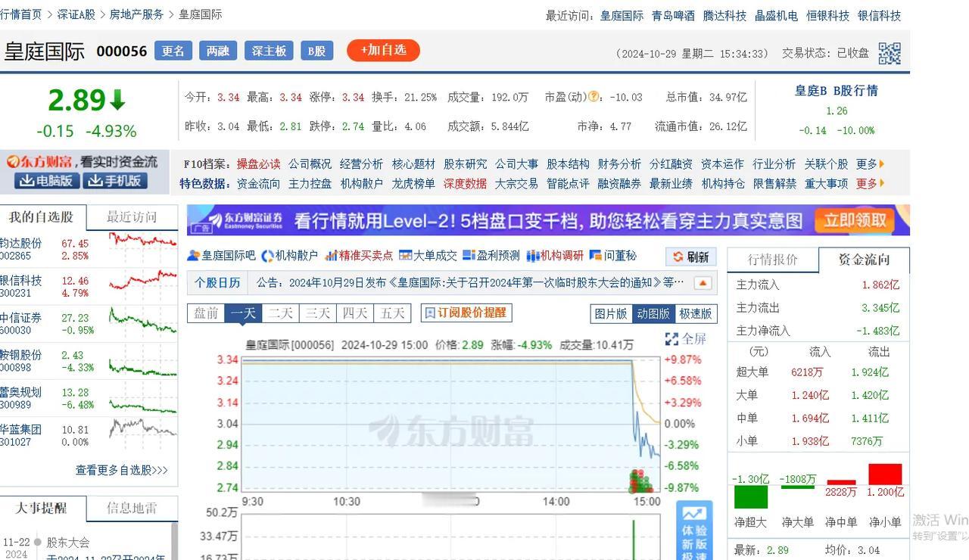Click the B股 tag button

click(x=317, y=51)
